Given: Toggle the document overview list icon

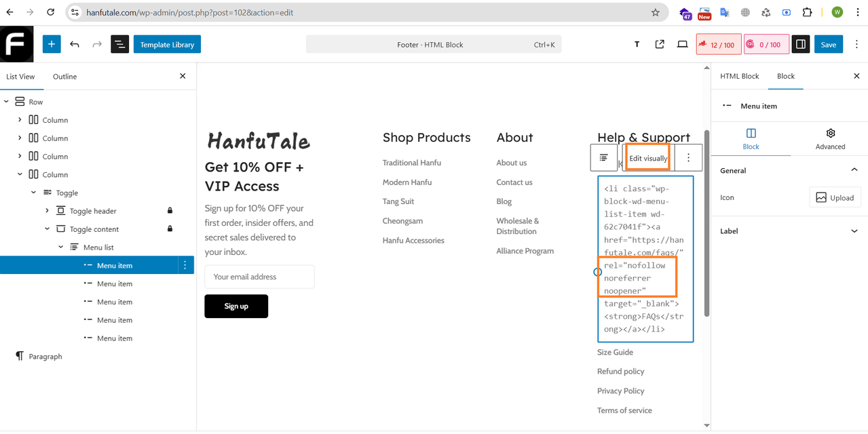Looking at the screenshot, I should pyautogui.click(x=119, y=44).
